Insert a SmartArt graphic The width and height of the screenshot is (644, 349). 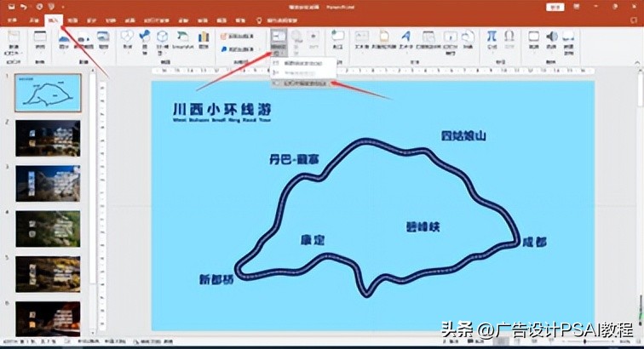[183, 41]
